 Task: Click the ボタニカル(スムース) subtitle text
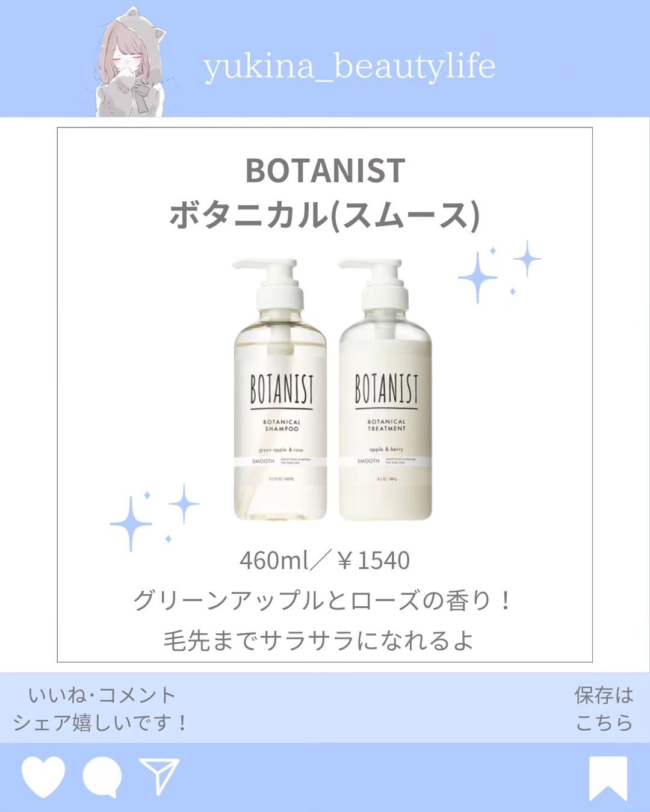click(325, 215)
